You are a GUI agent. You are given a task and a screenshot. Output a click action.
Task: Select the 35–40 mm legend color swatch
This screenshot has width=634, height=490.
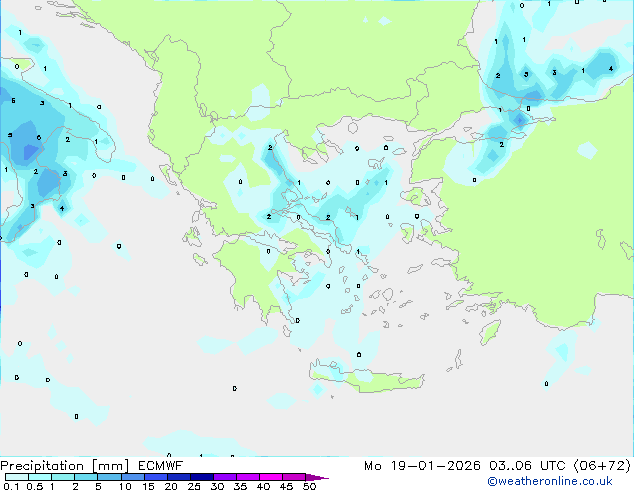(248, 477)
